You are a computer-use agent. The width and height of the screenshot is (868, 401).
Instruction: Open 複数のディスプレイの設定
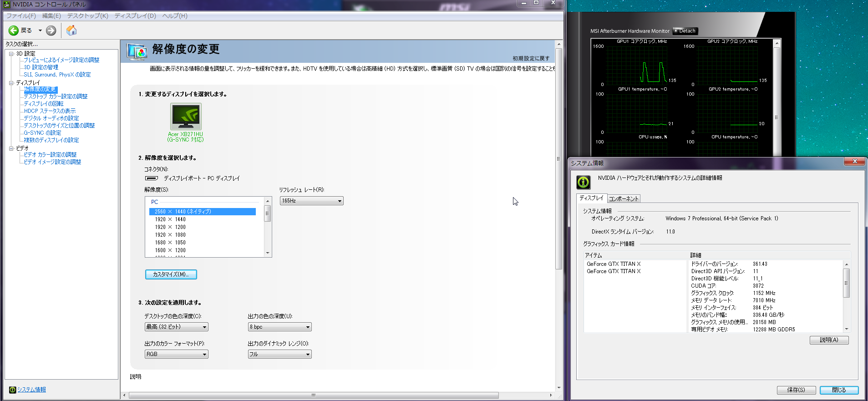pos(51,140)
